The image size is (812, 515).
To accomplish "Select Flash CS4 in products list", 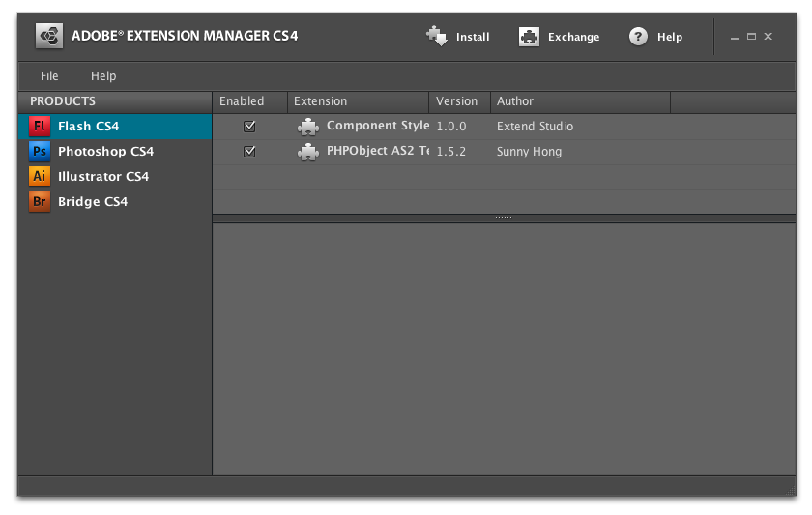I will 115,127.
